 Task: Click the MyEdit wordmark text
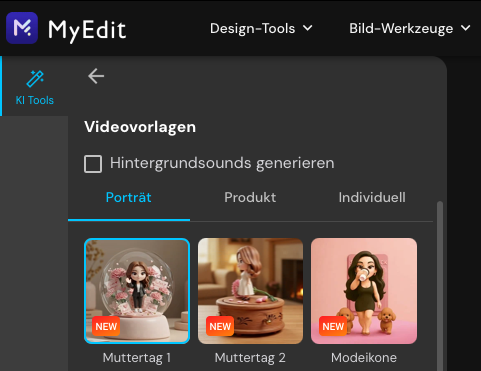[87, 30]
